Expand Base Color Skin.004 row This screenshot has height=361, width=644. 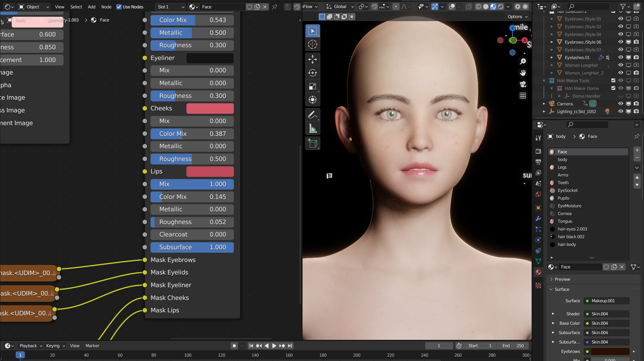pos(553,323)
